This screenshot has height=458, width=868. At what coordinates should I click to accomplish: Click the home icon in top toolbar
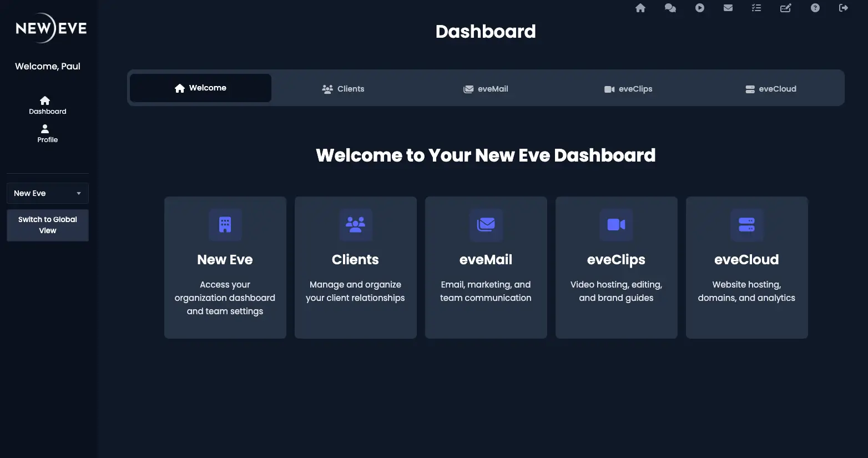[x=640, y=8]
